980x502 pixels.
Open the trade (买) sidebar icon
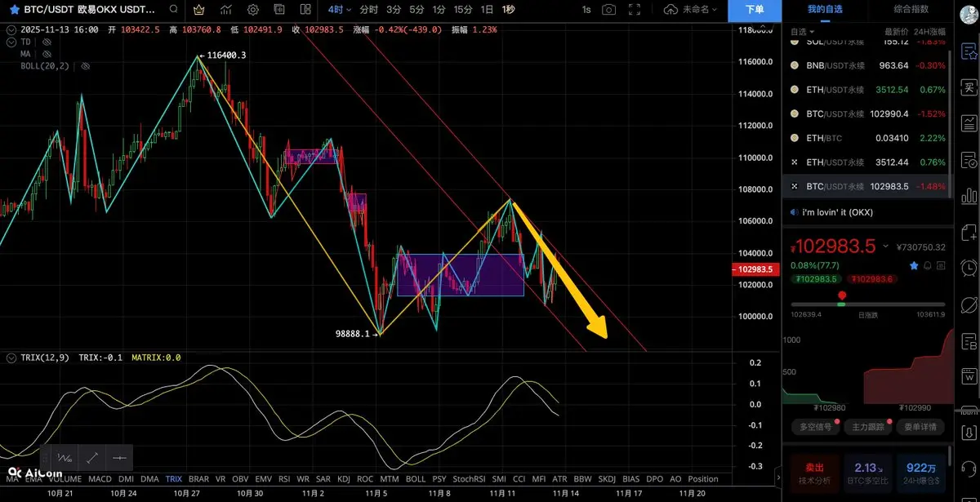(x=969, y=87)
